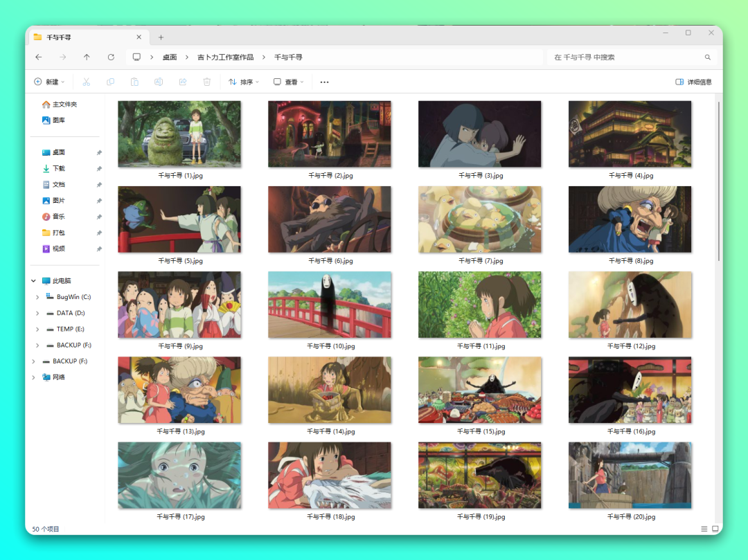The image size is (748, 560).
Task: Click the PC monitor icon in address bar
Action: click(x=136, y=57)
